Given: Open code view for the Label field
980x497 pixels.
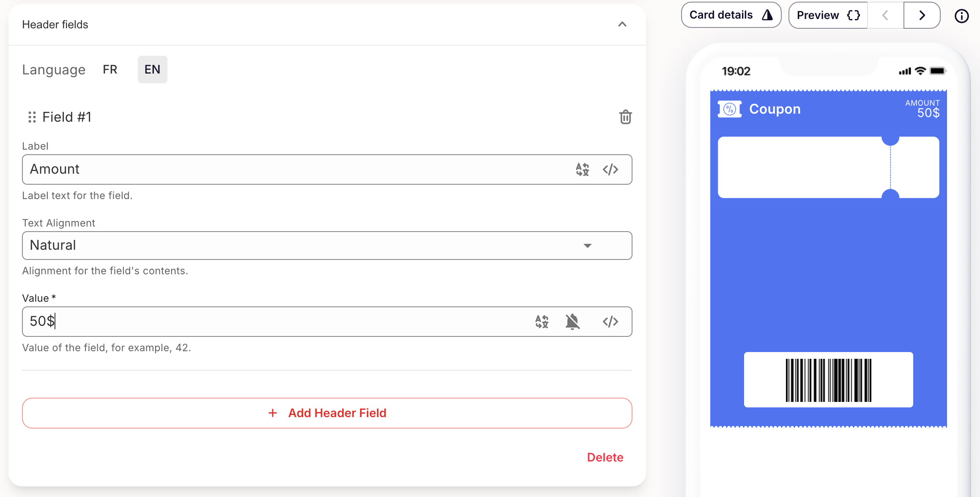Looking at the screenshot, I should (610, 169).
